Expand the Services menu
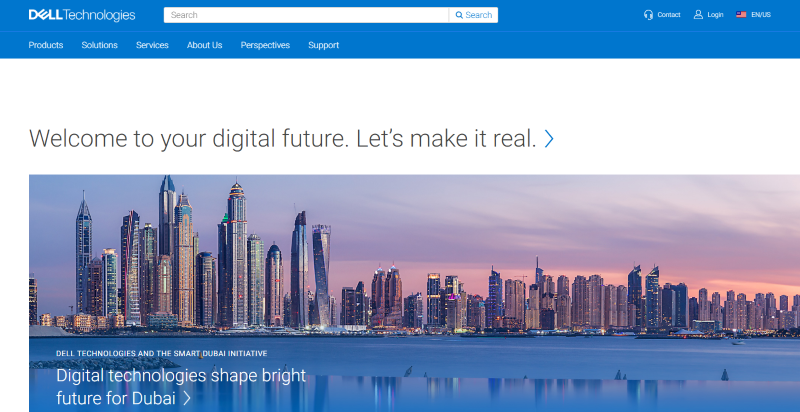Image resolution: width=800 pixels, height=412 pixels. (152, 45)
